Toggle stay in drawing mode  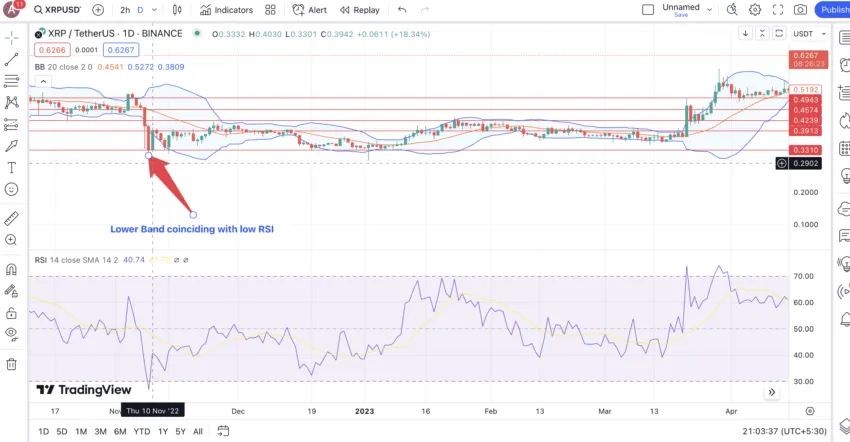point(11,291)
